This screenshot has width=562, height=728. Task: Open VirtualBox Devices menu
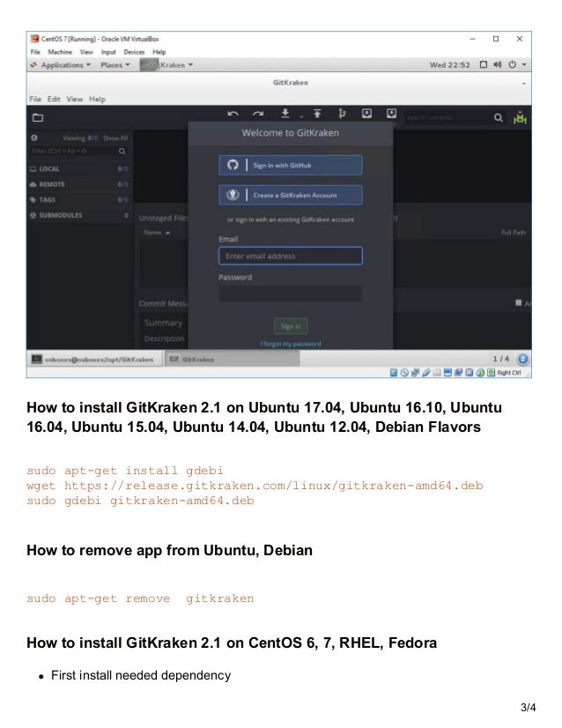coord(134,52)
